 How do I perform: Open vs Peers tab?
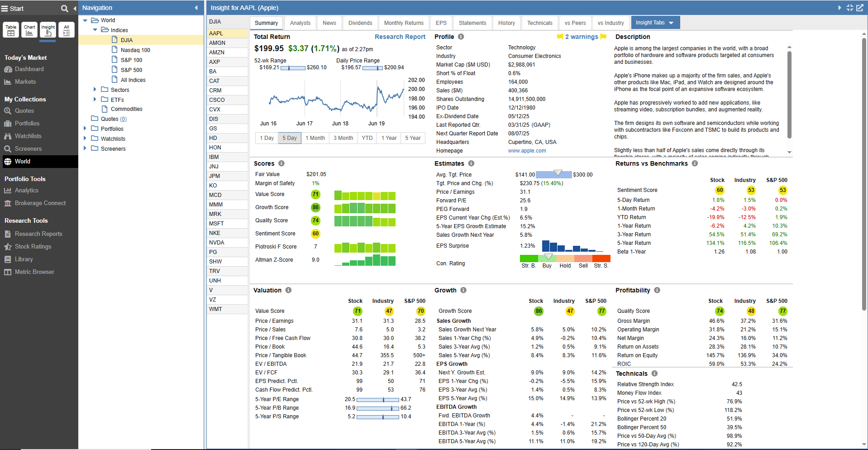575,23
